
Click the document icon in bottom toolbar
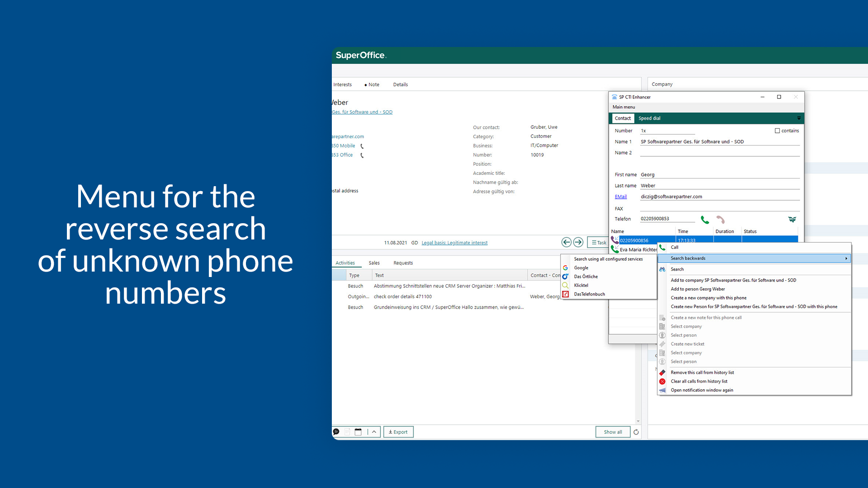[347, 432]
